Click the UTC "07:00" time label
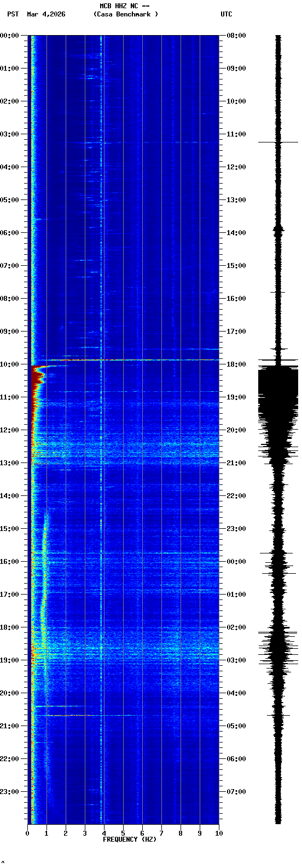The image size is (302, 868). point(236,792)
